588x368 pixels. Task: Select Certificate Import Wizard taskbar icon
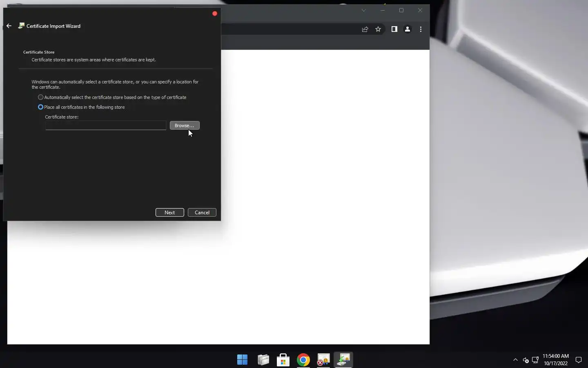pos(343,360)
